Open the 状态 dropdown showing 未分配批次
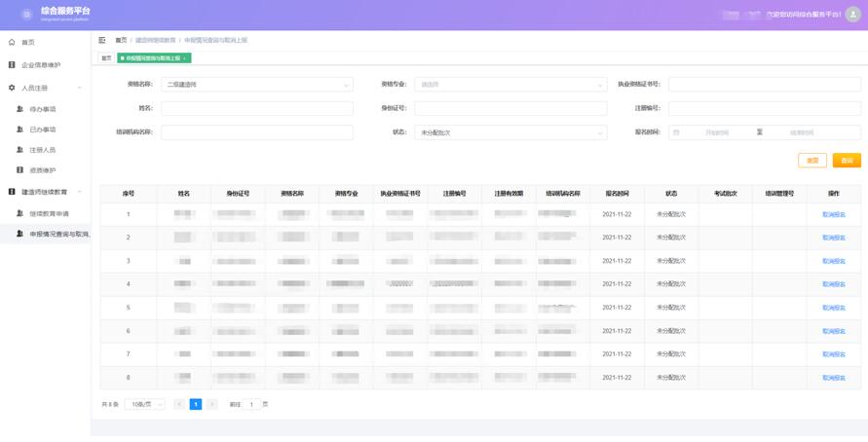 point(510,132)
